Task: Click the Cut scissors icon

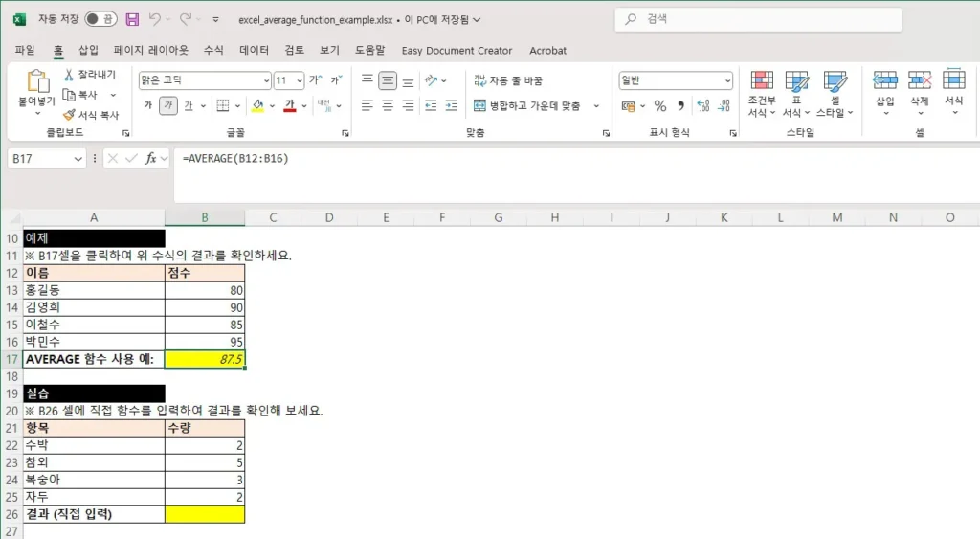Action: [x=69, y=75]
